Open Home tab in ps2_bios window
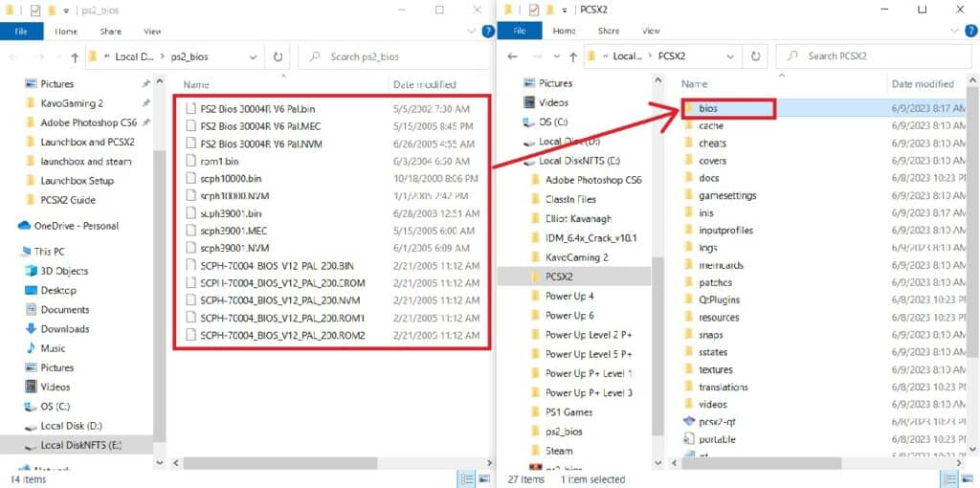Screen dimensions: 980x488 coord(66,32)
